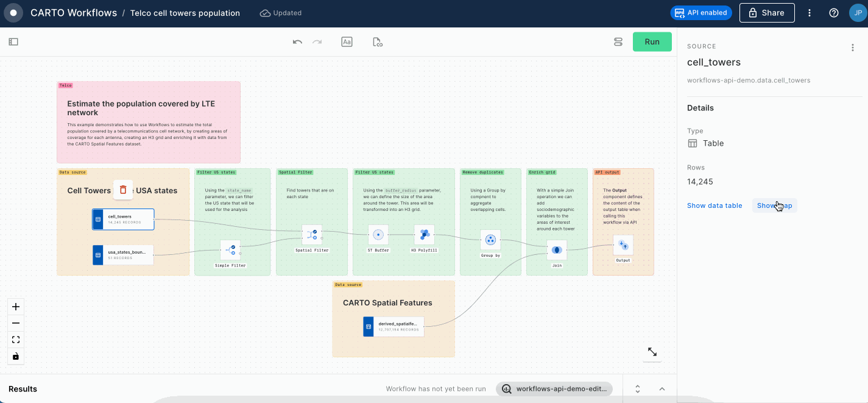Click the redo arrow in toolbar
Image resolution: width=868 pixels, height=403 pixels.
[x=317, y=42]
